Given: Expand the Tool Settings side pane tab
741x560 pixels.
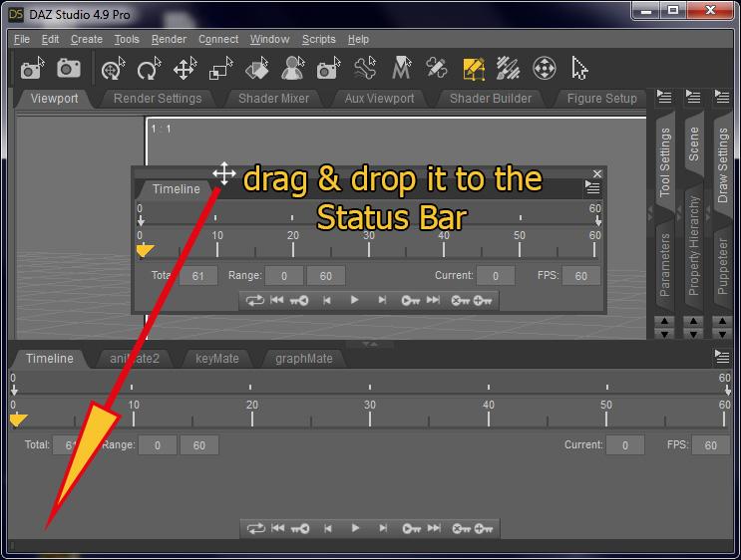Looking at the screenshot, I should (x=664, y=162).
